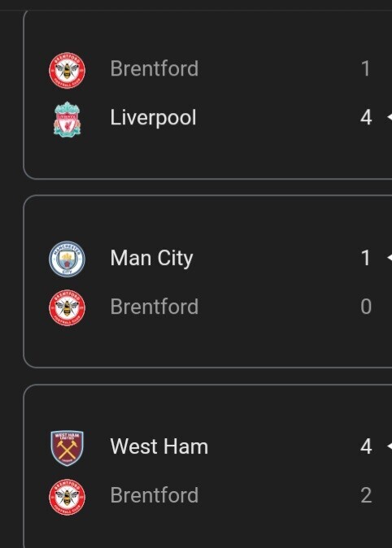Click the Liverpool club crest
Screen dimensions: 392x548
coord(68,119)
